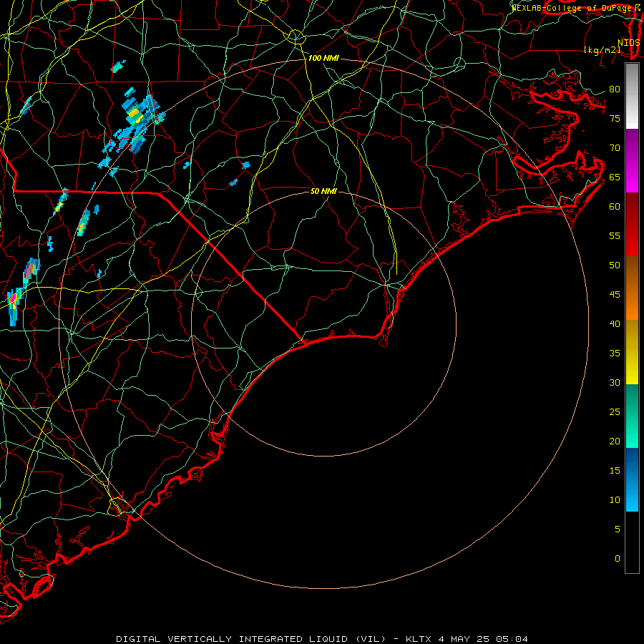Screen dimensions: 644x644
Task: Click the DIGITAL VERTICALLY INTEGRATED LIQUID (VIL) product title
Action: pyautogui.click(x=251, y=639)
